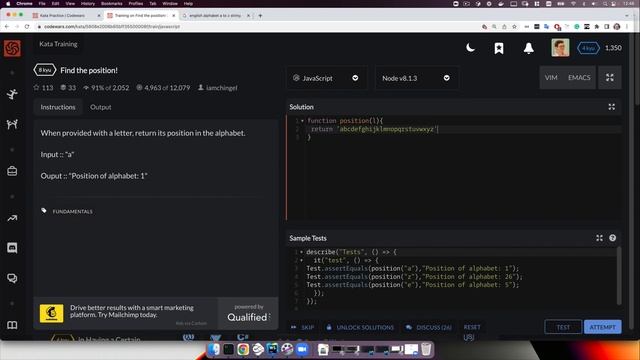640x360 pixels.
Task: Go back in browser history
Action: pos(7,27)
